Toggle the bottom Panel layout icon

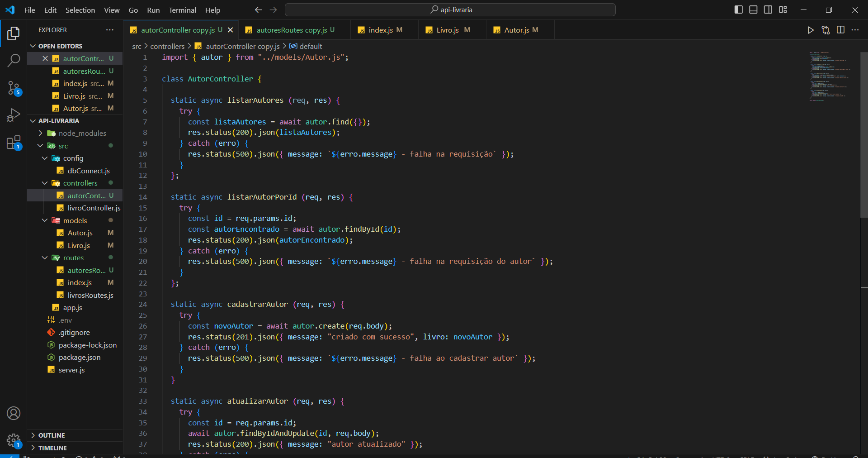(753, 10)
